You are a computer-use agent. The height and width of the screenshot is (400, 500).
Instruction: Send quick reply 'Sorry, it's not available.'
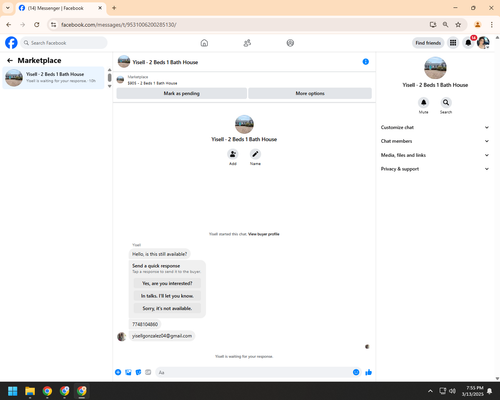coord(167,308)
